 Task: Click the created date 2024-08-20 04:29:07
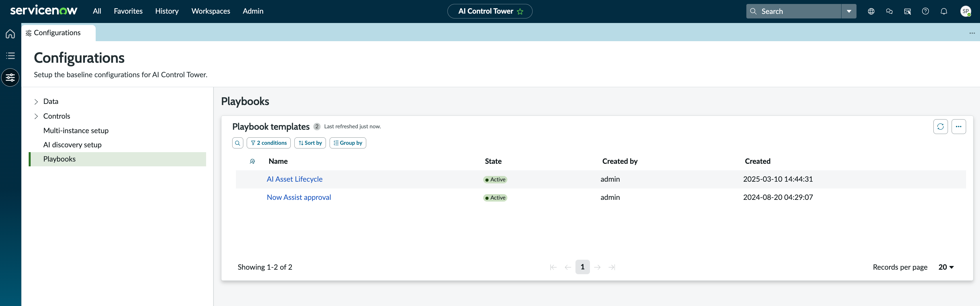[778, 198]
